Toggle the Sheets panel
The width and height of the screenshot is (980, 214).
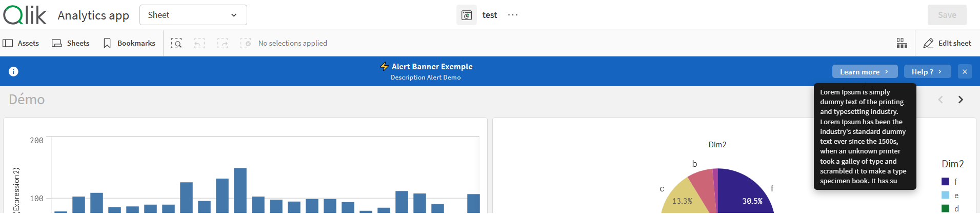(71, 44)
